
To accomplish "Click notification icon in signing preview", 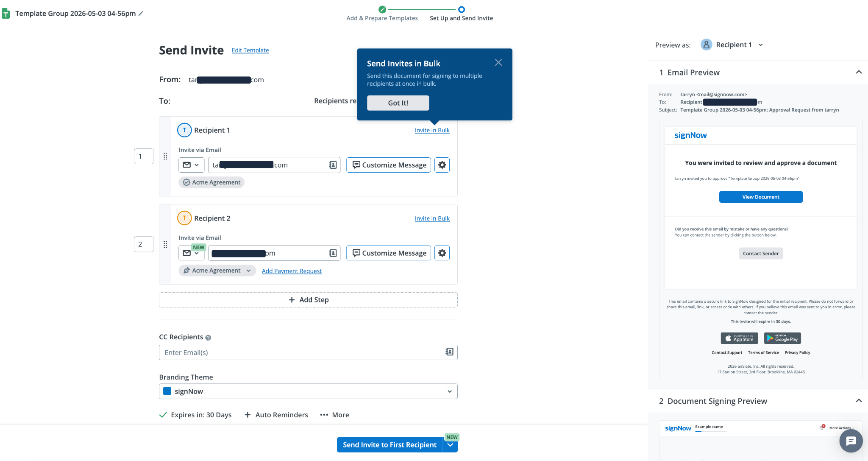I will tap(822, 427).
